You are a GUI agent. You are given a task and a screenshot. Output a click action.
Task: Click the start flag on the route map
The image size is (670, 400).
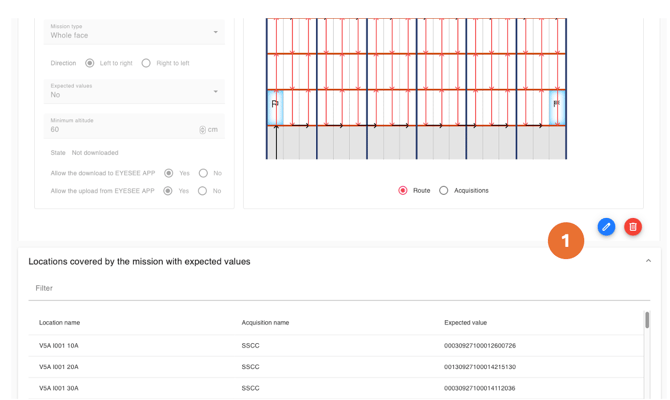(275, 104)
